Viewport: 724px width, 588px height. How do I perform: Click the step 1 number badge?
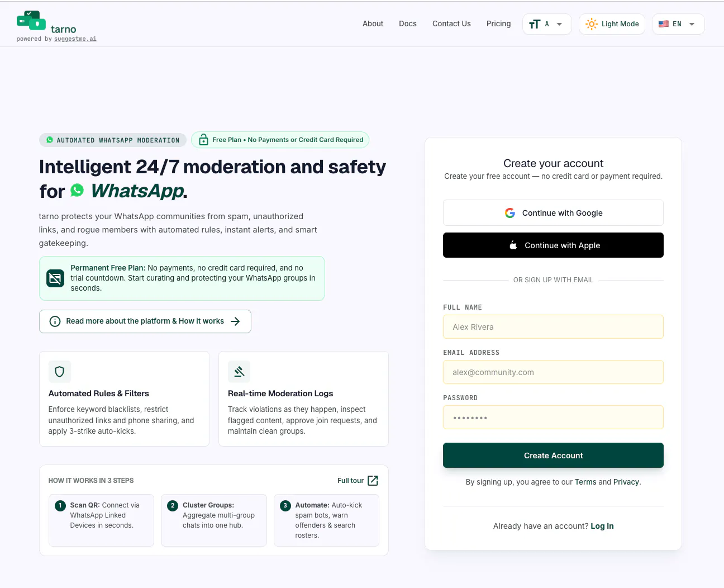pos(60,506)
